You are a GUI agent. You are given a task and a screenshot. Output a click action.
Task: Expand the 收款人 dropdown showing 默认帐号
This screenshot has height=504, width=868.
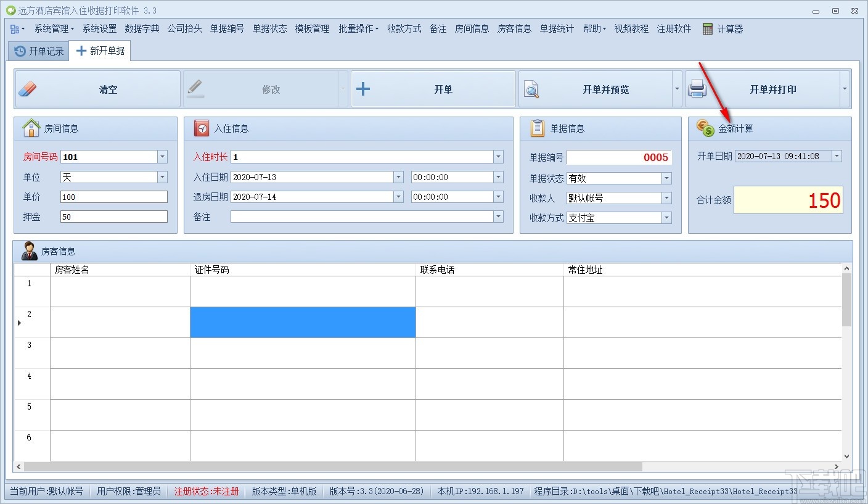click(x=666, y=198)
